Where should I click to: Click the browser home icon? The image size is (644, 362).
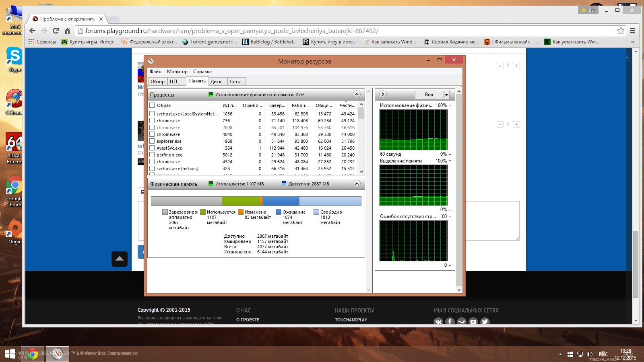pyautogui.click(x=67, y=31)
